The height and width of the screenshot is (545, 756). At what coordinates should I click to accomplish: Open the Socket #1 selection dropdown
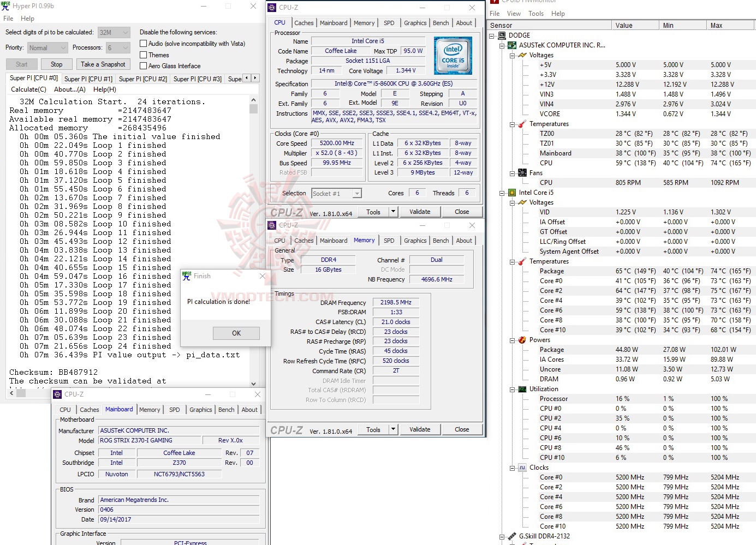pyautogui.click(x=336, y=194)
